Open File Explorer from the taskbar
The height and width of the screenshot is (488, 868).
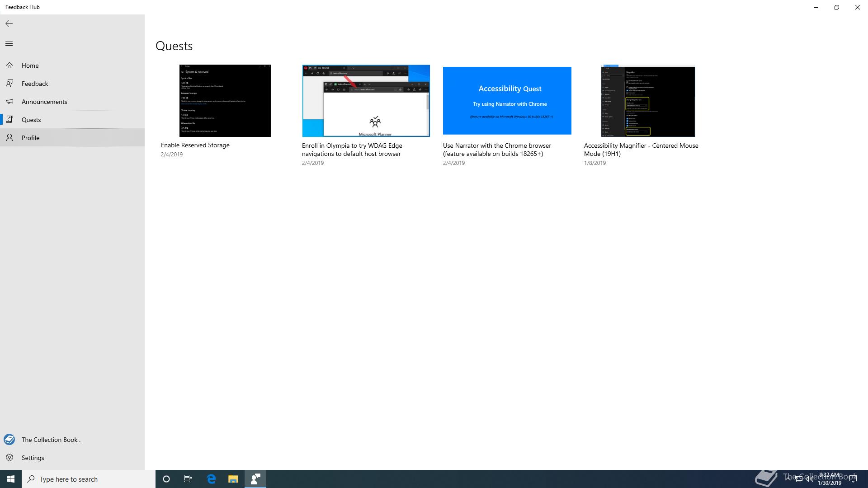(x=233, y=479)
